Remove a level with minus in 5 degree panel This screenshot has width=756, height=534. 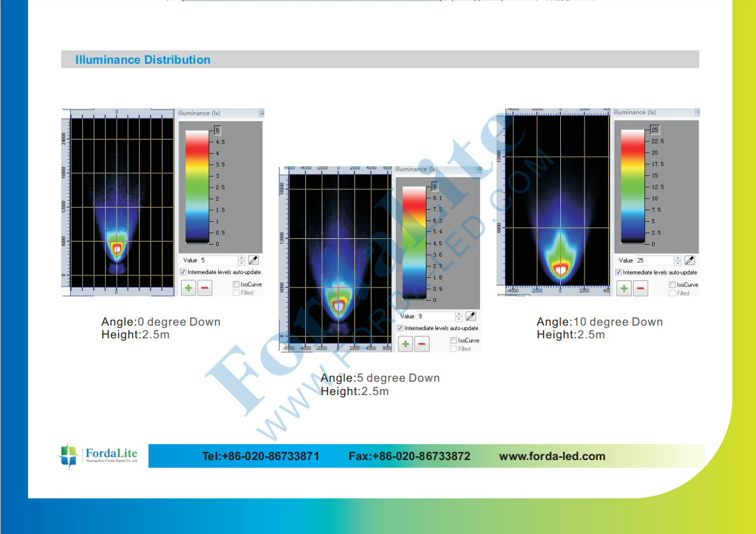point(422,344)
